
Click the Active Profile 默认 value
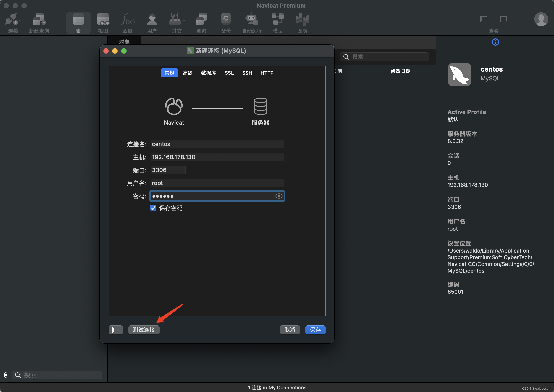(453, 119)
